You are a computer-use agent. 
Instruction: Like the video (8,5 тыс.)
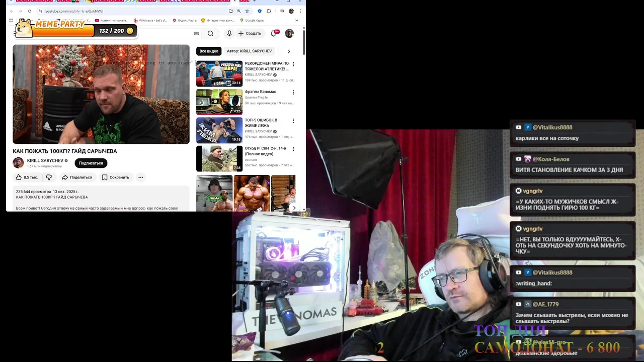click(x=27, y=177)
